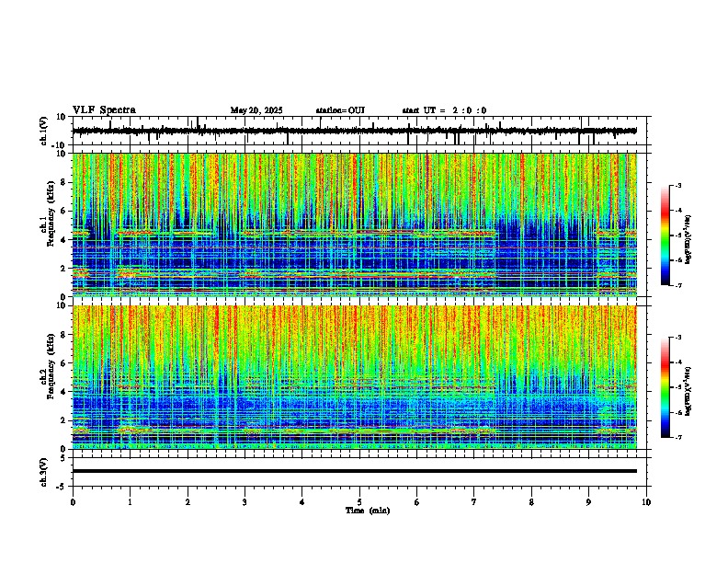728x563 pixels.
Task: Click the date text "May 20, 2025"
Action: pos(256,110)
